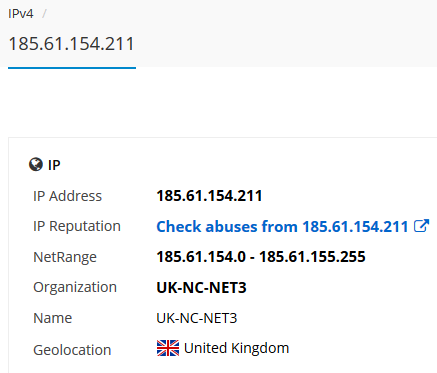Click the United Kingdom geolocation text
The width and height of the screenshot is (437, 373).
(x=236, y=348)
